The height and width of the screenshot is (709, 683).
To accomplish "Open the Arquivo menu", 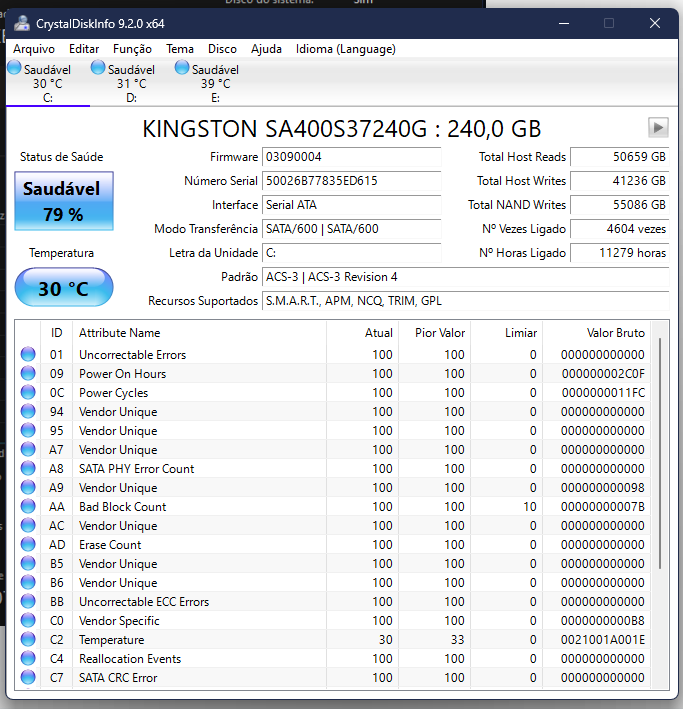I will [34, 49].
